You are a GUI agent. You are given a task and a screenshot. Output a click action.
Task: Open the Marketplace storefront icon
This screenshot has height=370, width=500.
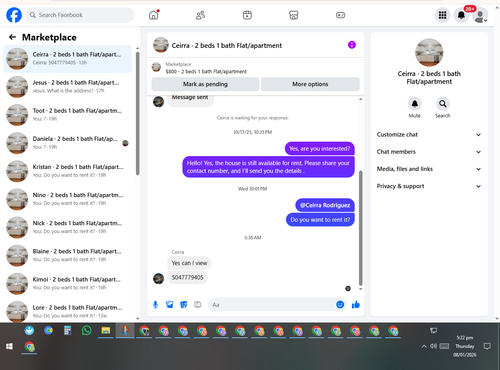pos(294,15)
